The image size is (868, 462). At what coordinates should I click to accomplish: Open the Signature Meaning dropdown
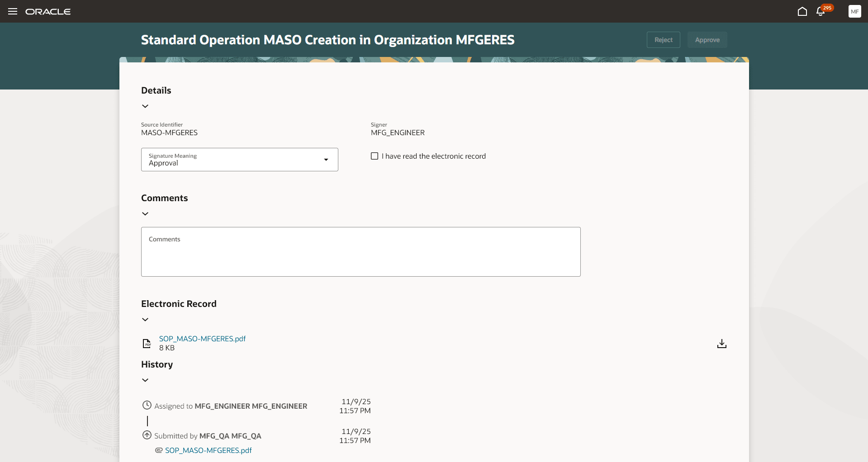(x=326, y=160)
